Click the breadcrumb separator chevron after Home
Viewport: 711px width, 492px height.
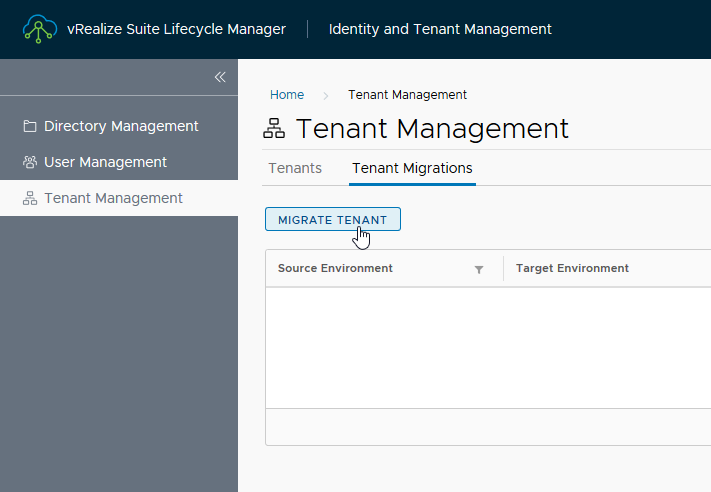coord(326,95)
